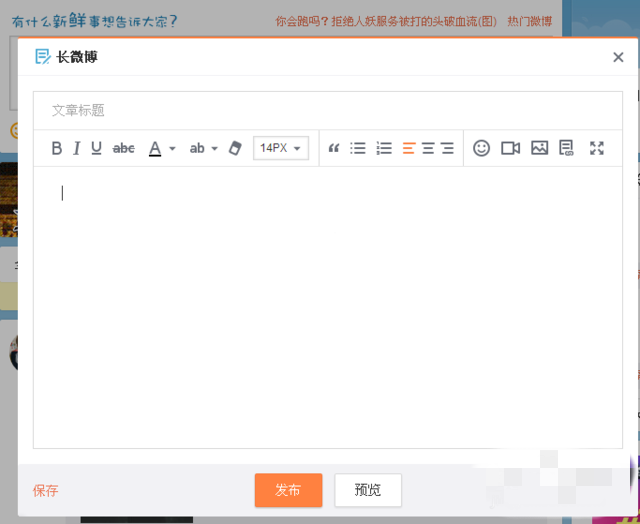Click the eraser clear formatting icon
This screenshot has height=524, width=640.
[235, 148]
